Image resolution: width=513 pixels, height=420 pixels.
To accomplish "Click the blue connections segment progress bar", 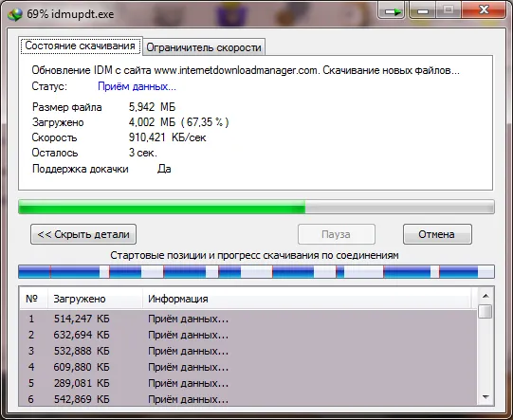I will point(256,272).
